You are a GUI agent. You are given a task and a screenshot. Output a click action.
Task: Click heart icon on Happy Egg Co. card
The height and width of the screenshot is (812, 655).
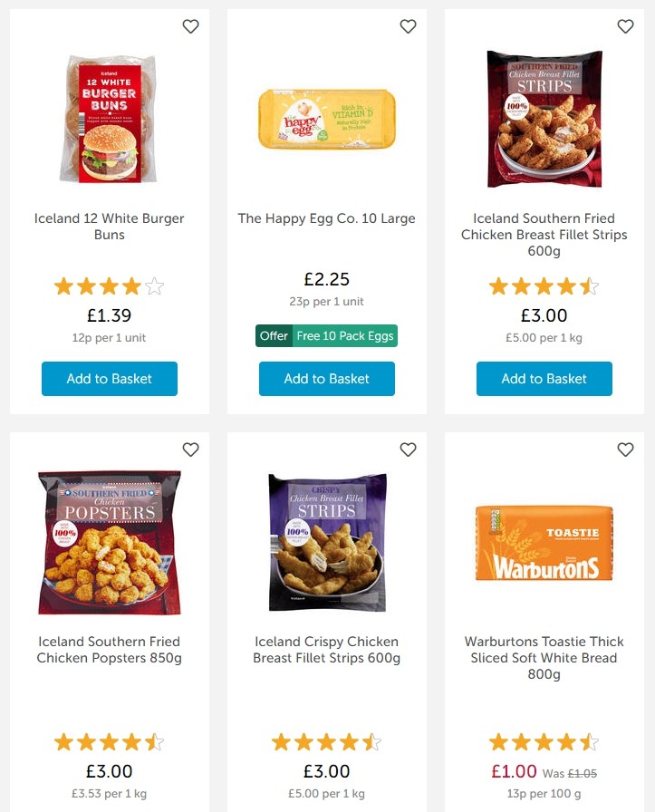point(408,27)
